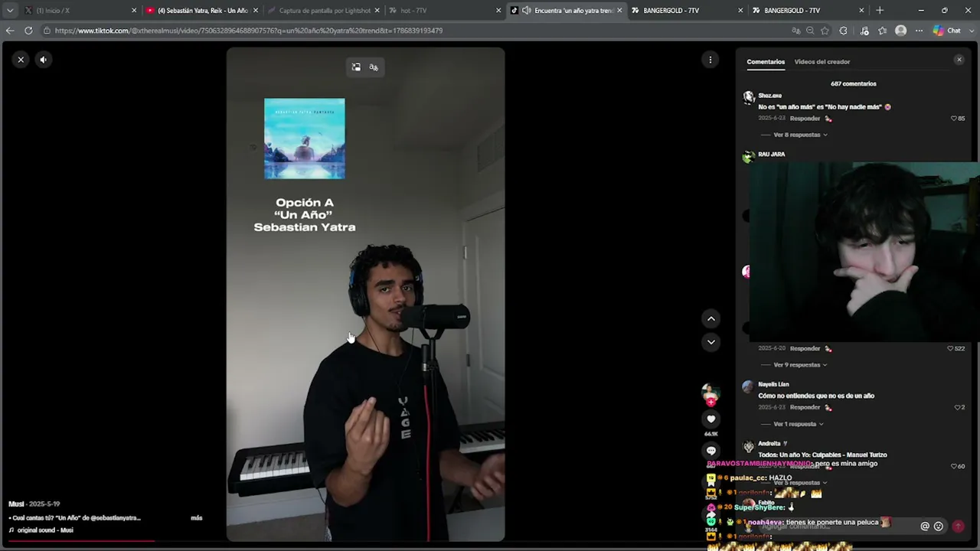
Task: Switch to Captura de pantalla Lightshot tab
Action: [x=323, y=11]
